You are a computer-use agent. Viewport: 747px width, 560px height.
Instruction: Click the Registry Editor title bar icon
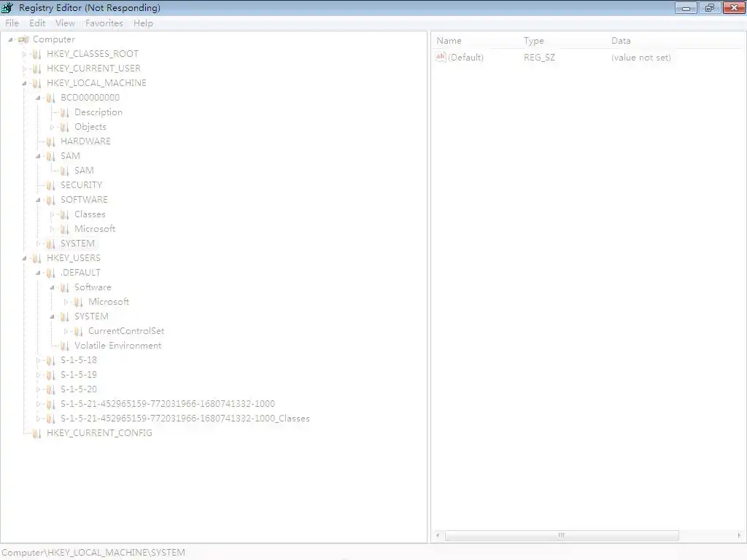coord(7,7)
